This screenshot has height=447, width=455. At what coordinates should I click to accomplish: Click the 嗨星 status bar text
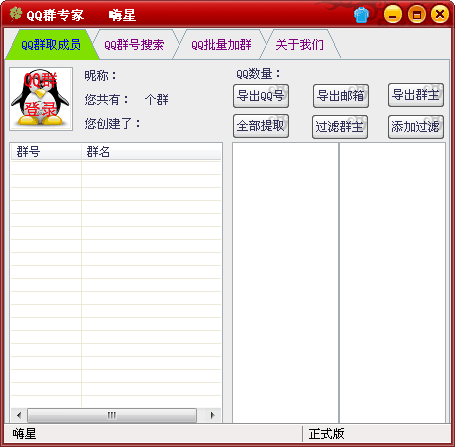click(24, 434)
